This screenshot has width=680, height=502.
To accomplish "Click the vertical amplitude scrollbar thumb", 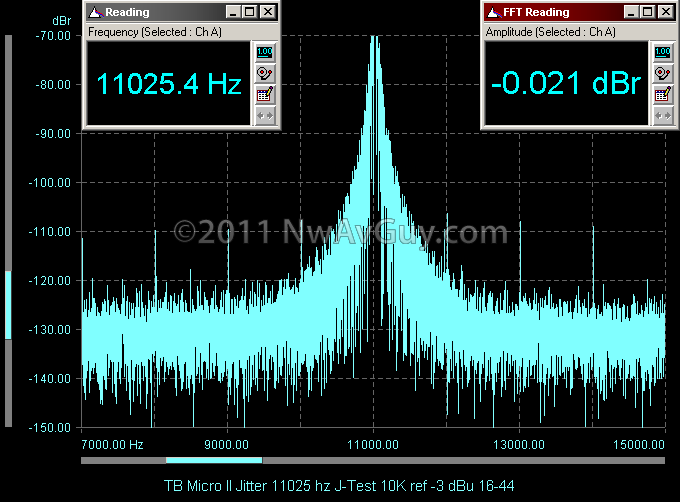I will click(9, 304).
